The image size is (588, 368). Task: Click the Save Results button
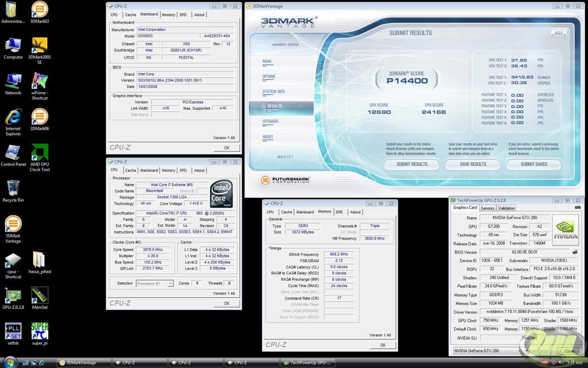(473, 164)
